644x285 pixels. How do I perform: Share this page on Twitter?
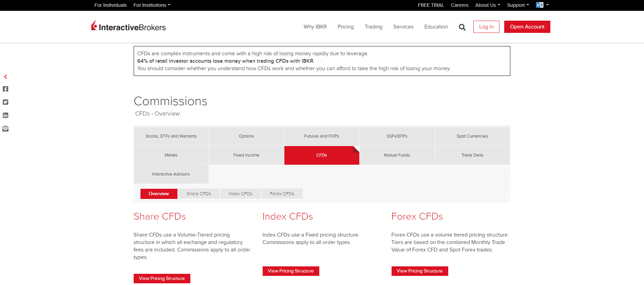click(5, 102)
